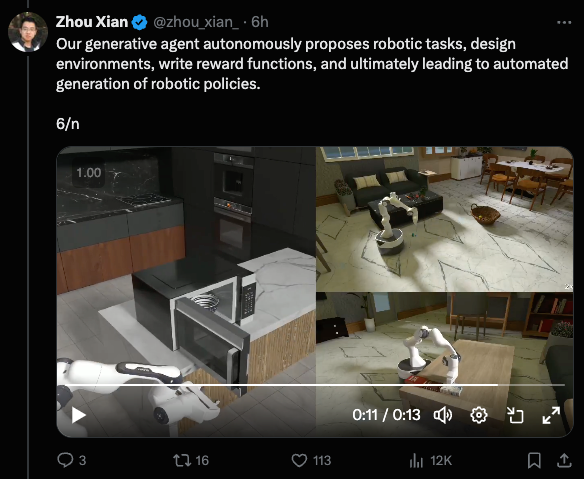Click the verified blue checkmark badge
Viewport: 584px width, 479px height.
[x=140, y=22]
